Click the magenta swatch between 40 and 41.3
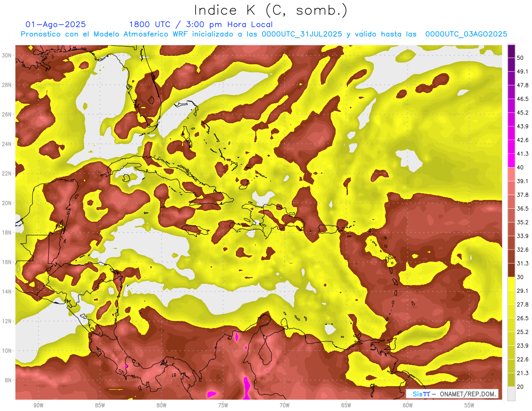This screenshot has width=532, height=411. click(x=511, y=160)
